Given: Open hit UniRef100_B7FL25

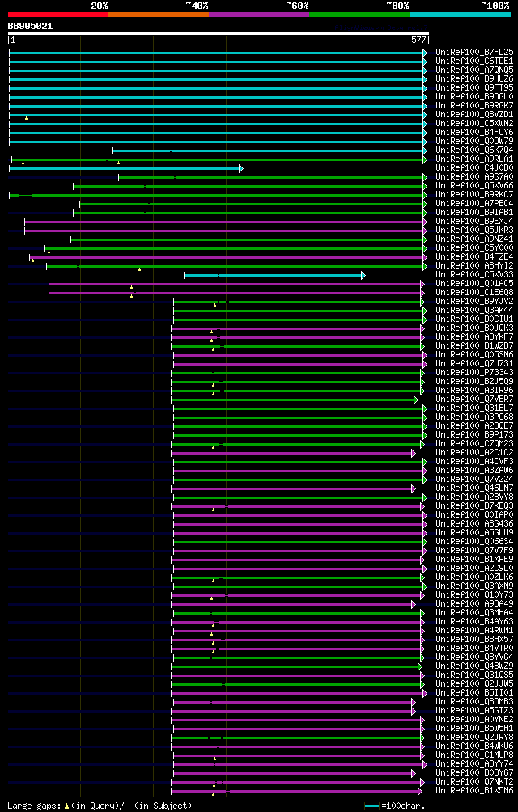Looking at the screenshot, I should (x=474, y=53).
